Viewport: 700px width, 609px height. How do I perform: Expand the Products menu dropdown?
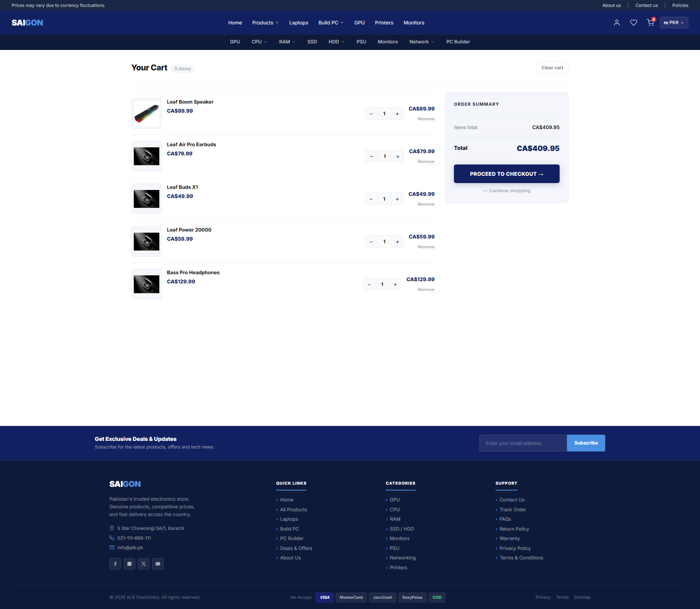265,23
